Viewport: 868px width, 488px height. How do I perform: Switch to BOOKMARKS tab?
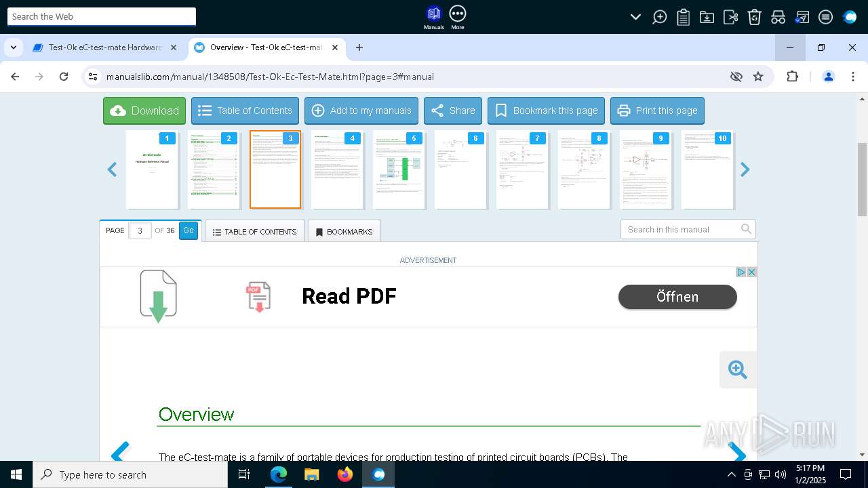pos(344,232)
